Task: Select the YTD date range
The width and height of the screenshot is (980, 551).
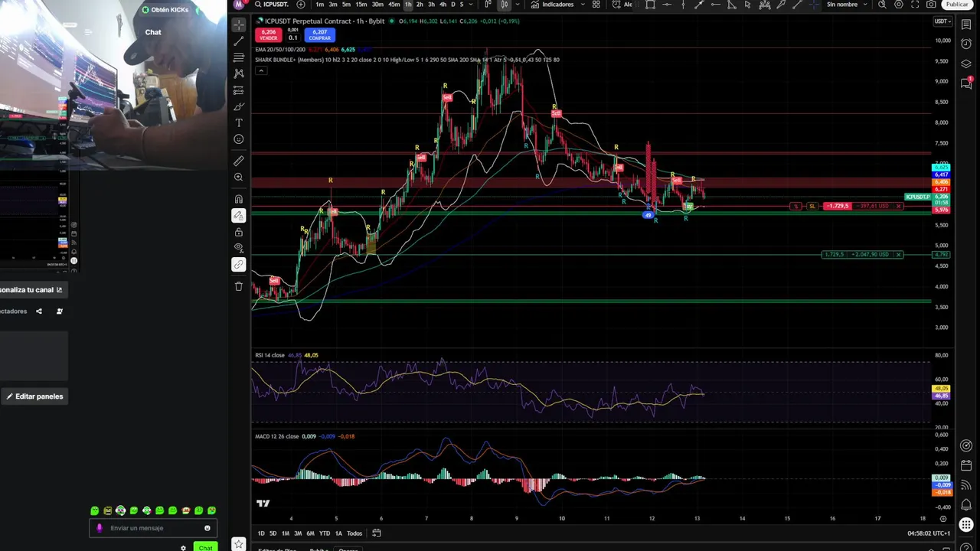Action: click(325, 533)
